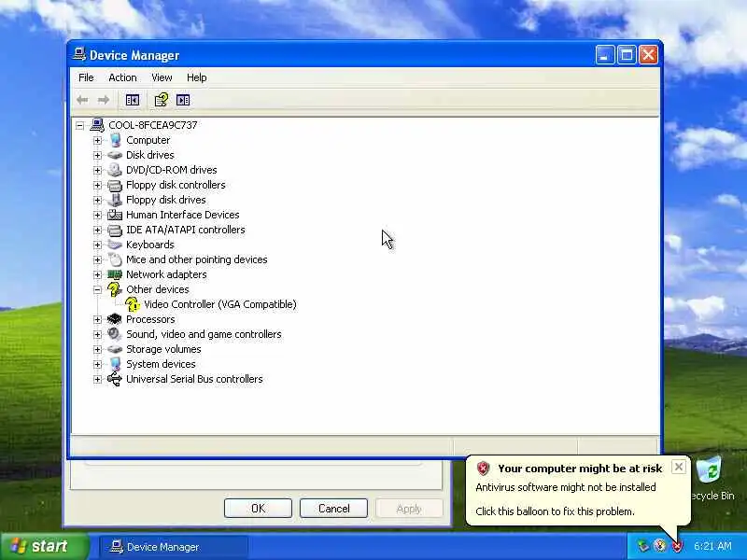Click the DVD/CD-ROM drives disc icon
Image resolution: width=747 pixels, height=560 pixels.
coord(115,170)
